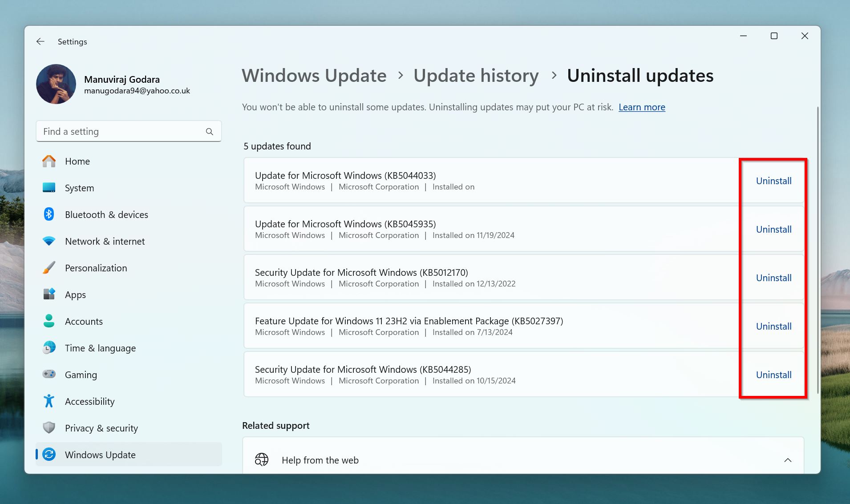The image size is (850, 504).
Task: Collapse Help from the web section
Action: (x=788, y=460)
